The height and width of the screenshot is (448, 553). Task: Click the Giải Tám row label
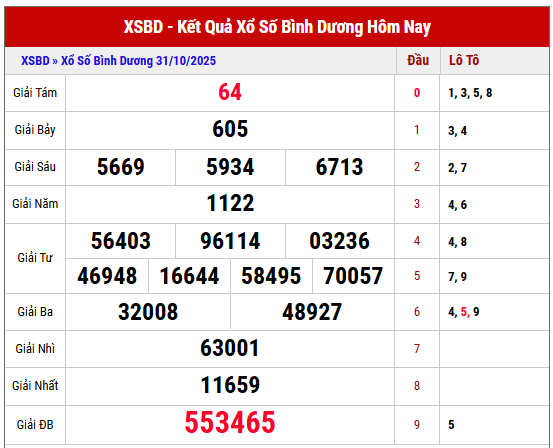click(x=35, y=93)
